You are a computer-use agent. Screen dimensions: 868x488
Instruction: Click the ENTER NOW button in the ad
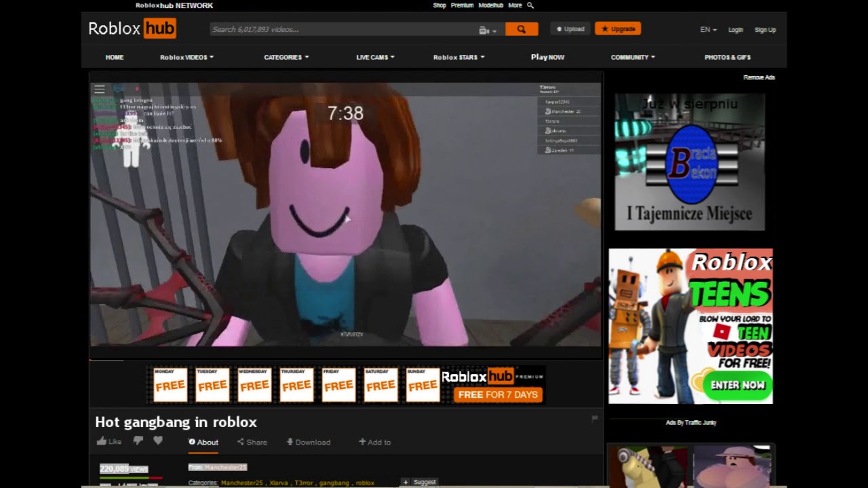[738, 385]
